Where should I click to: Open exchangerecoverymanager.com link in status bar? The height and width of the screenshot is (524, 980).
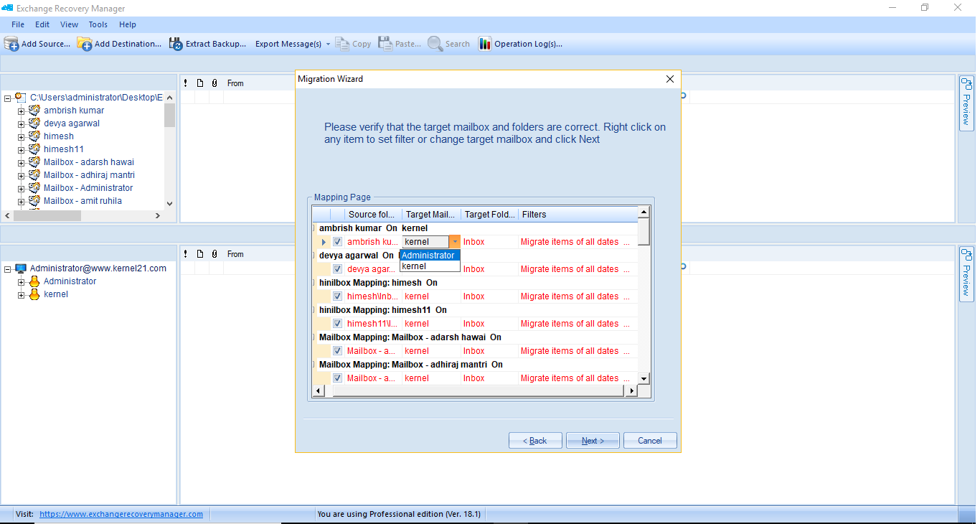coord(121,514)
